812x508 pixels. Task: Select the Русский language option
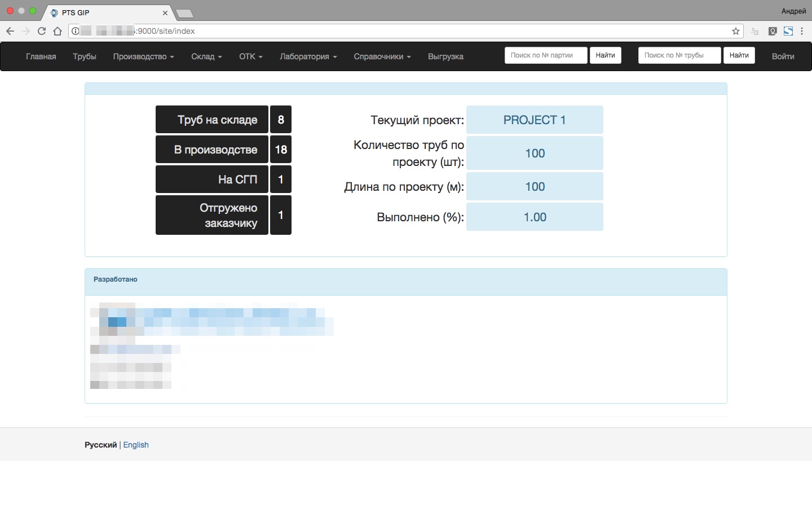point(101,445)
